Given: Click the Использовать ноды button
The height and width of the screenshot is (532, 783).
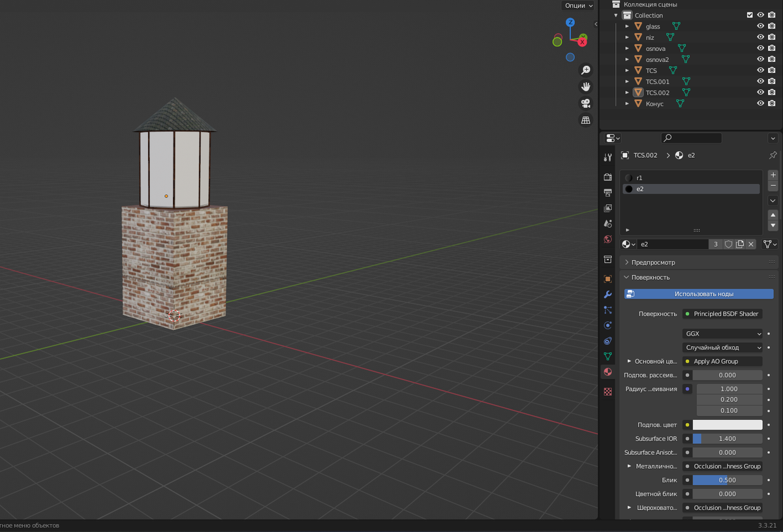Looking at the screenshot, I should coord(699,294).
